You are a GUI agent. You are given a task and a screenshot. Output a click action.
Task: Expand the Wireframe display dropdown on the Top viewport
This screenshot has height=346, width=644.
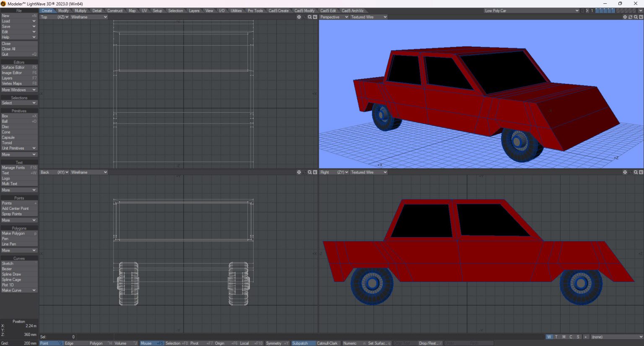[x=88, y=17]
